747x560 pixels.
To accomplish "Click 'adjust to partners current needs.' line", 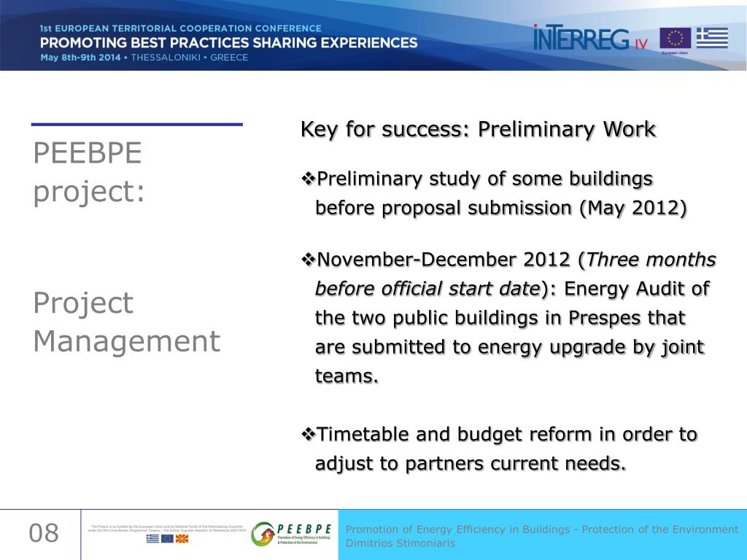I will [x=471, y=463].
